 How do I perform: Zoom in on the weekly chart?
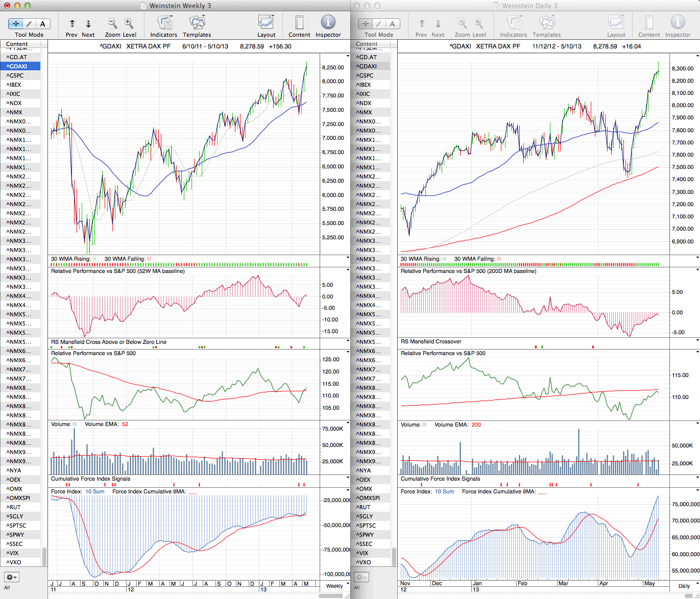coord(129,23)
